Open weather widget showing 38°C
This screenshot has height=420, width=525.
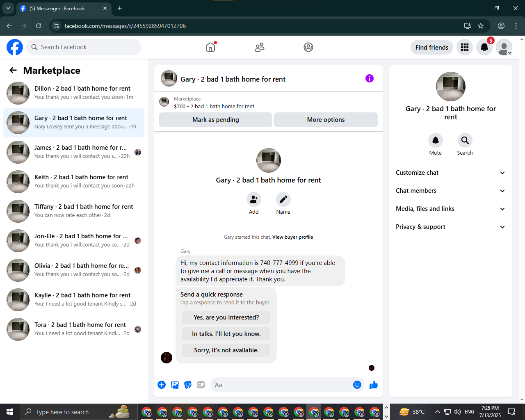tap(412, 412)
